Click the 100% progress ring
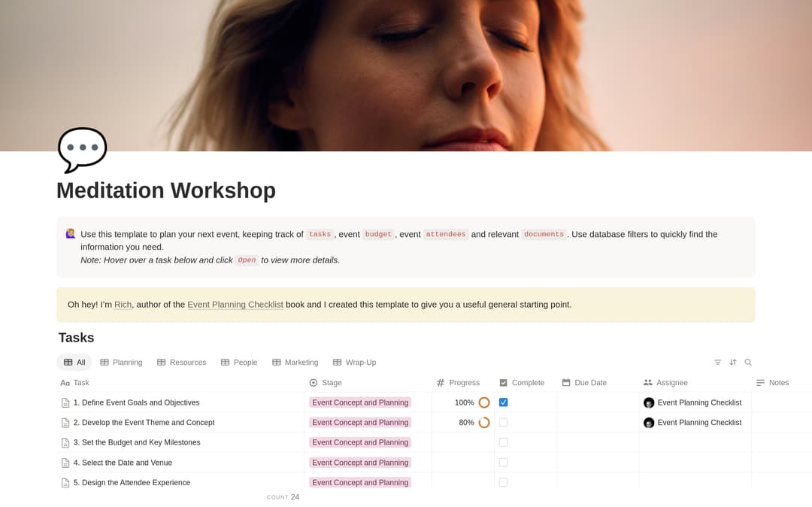The width and height of the screenshot is (812, 507). tap(484, 402)
